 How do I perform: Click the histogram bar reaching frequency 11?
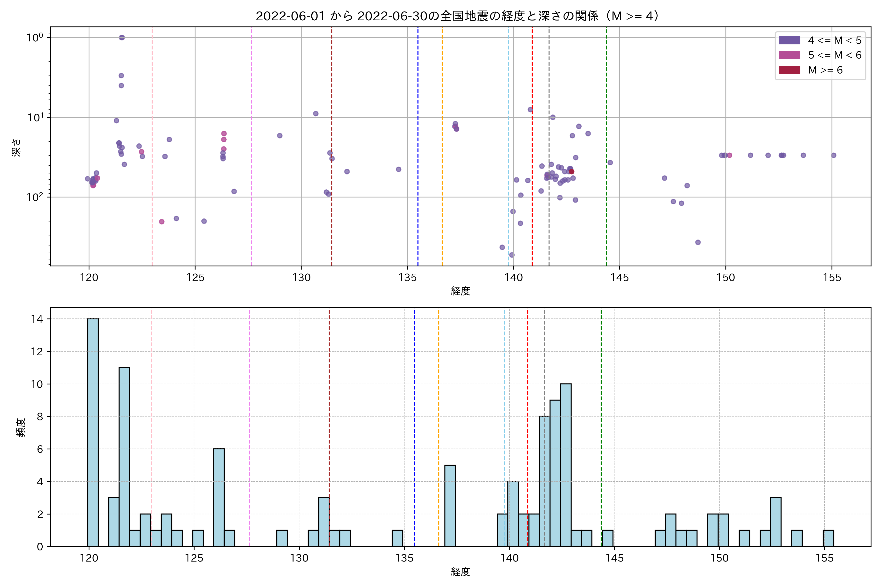pyautogui.click(x=124, y=456)
